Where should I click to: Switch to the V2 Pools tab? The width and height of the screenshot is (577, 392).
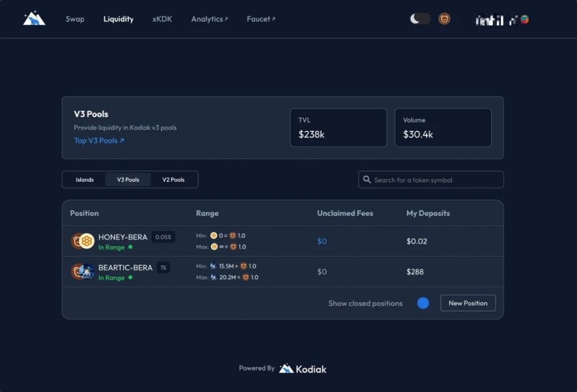(x=173, y=180)
